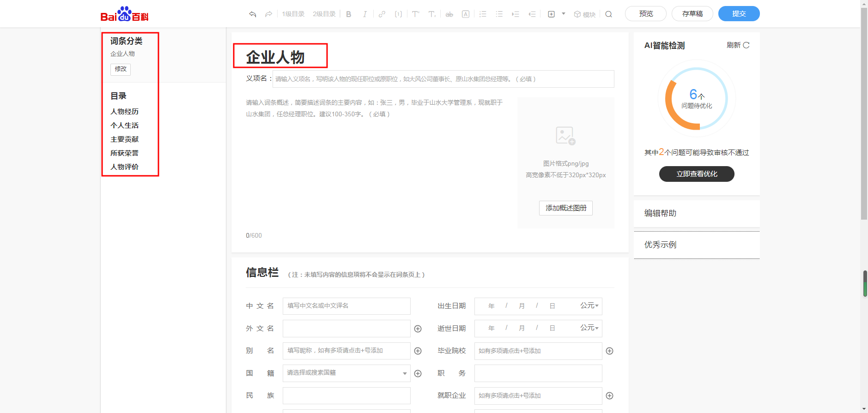This screenshot has width=868, height=413.
Task: Click the search magnifier icon
Action: tap(609, 14)
